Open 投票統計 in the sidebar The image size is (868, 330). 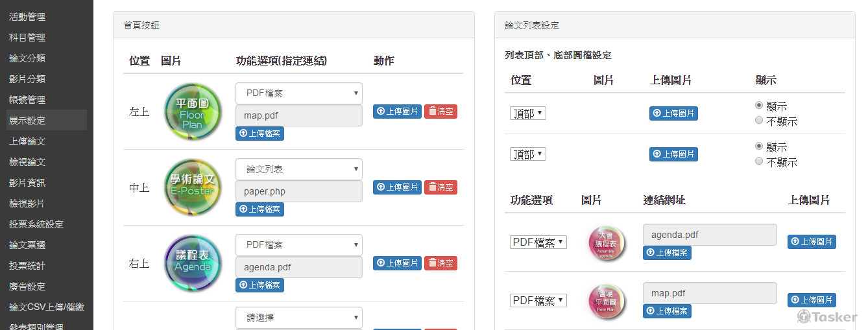pos(27,266)
